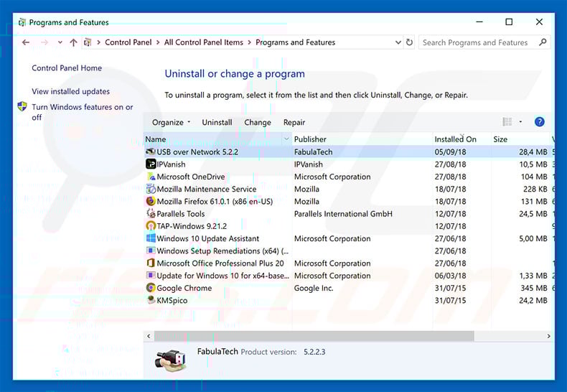Click the Windows 10 Update Assistant icon
567x392 pixels.
click(x=151, y=238)
